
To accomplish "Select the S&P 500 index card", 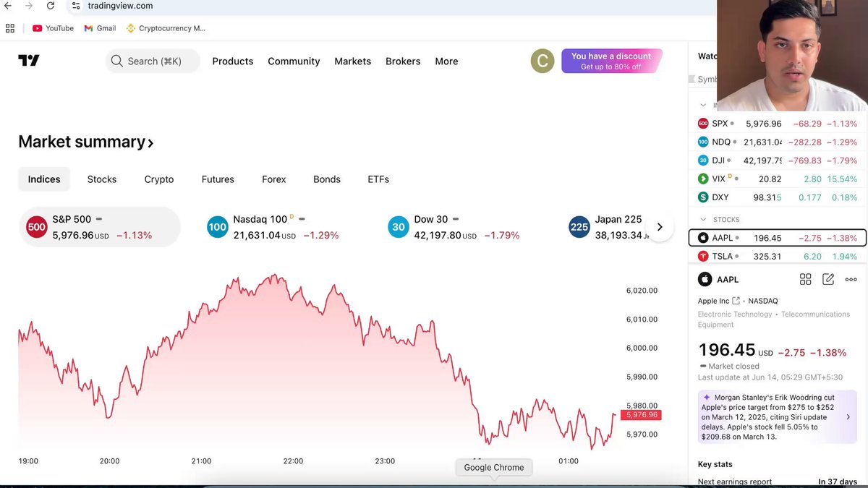I will [99, 227].
